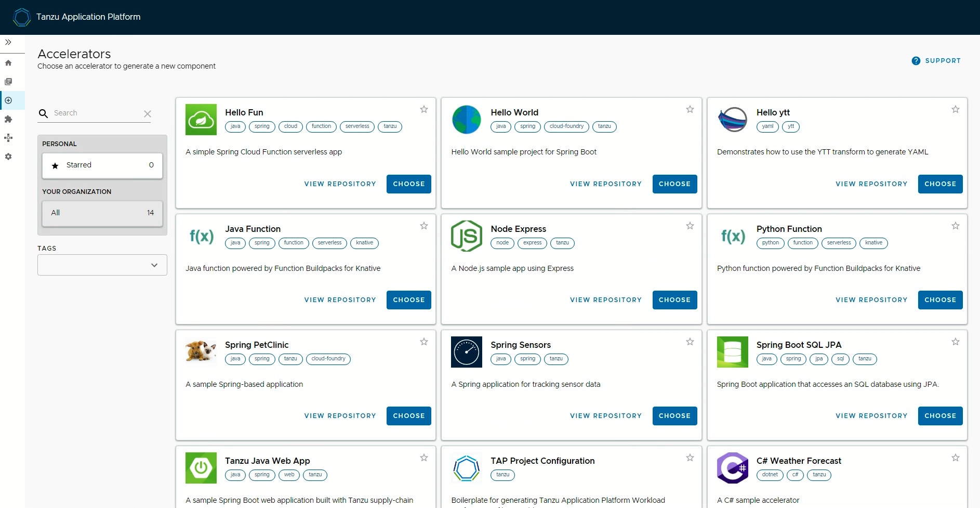Open the Settings gear sidebar icon
The image size is (980, 508).
8,157
